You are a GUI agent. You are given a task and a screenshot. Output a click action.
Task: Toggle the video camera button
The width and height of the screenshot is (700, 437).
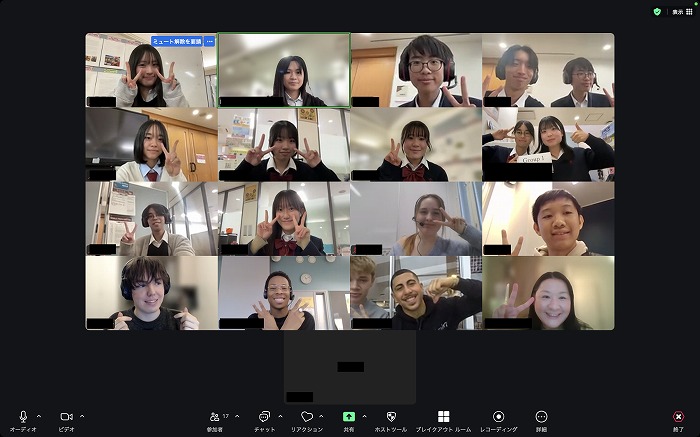pos(66,417)
